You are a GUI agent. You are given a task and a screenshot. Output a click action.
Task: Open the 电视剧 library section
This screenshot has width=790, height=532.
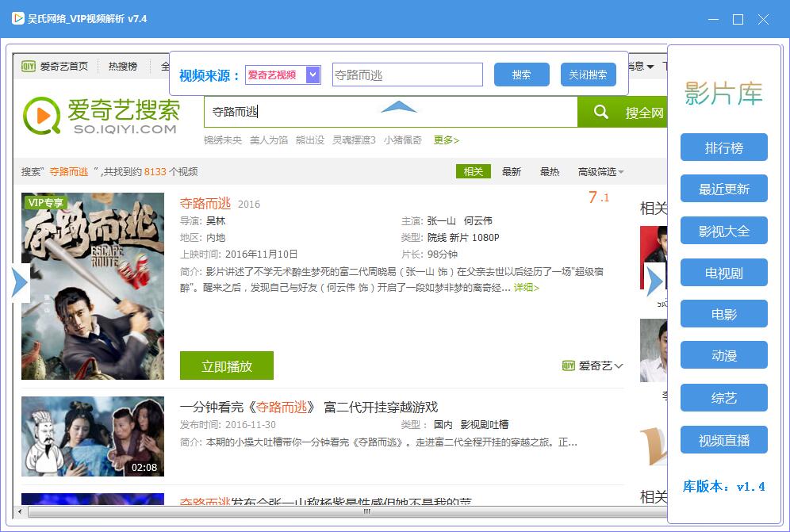click(724, 273)
